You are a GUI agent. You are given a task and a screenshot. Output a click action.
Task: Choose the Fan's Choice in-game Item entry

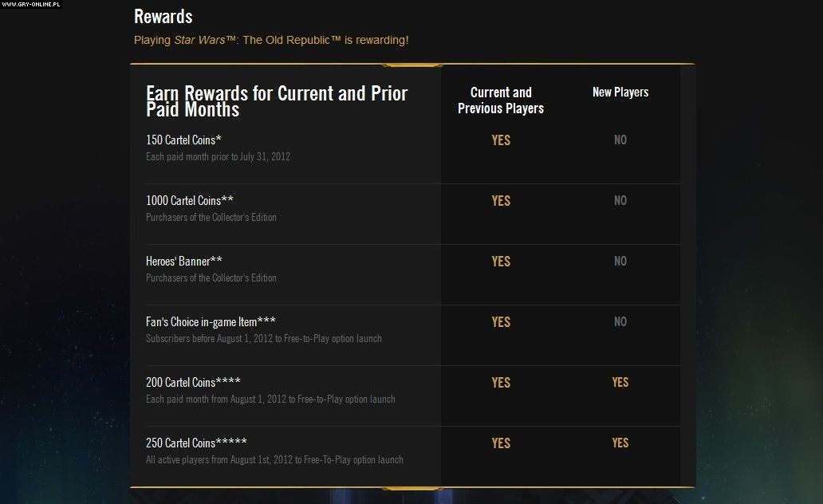pos(211,322)
